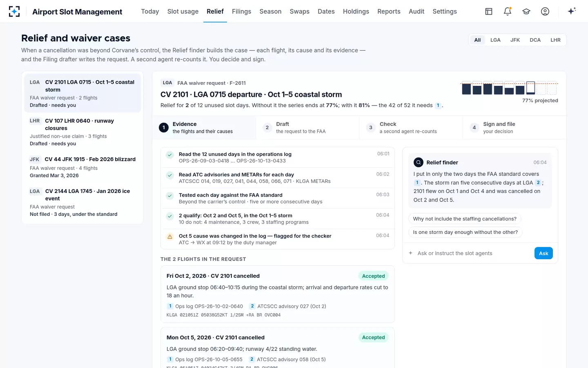Select step 2 Draft the request
This screenshot has height=368, width=588.
tap(307, 128)
